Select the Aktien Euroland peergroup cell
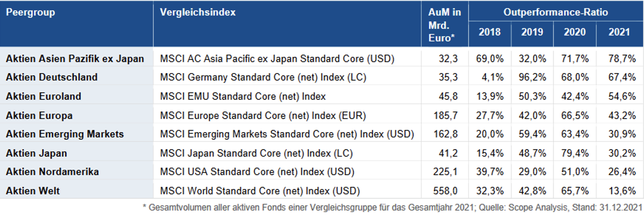Image resolution: width=644 pixels, height=219 pixels. click(x=44, y=96)
